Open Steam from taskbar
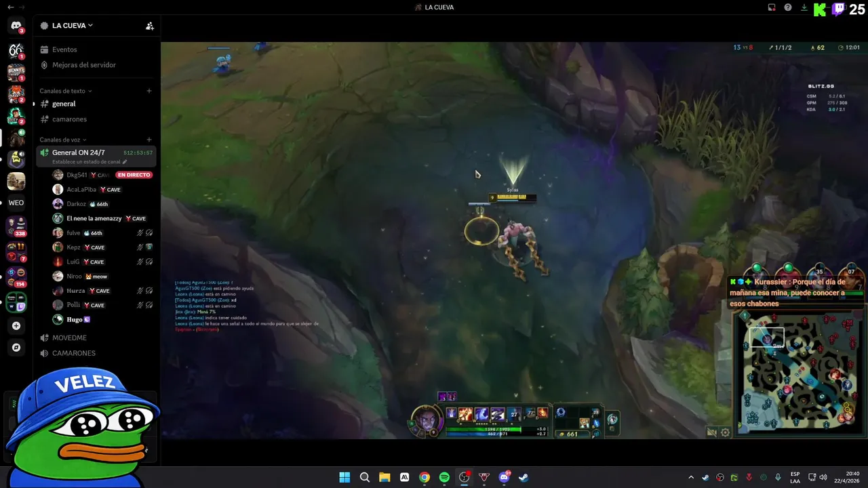Screen dimensions: 868x488 pos(524,477)
